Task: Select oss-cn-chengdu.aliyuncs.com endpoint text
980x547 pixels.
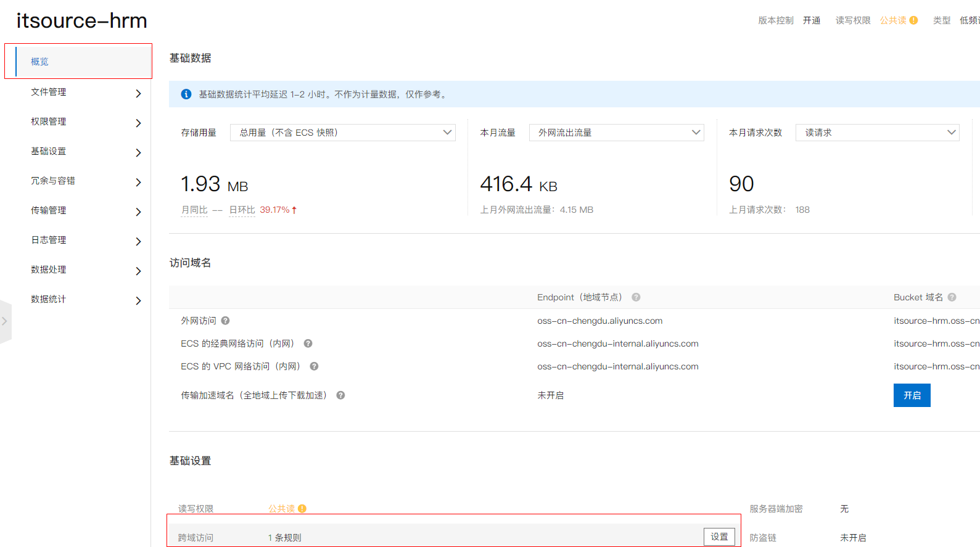Action: (x=600, y=321)
